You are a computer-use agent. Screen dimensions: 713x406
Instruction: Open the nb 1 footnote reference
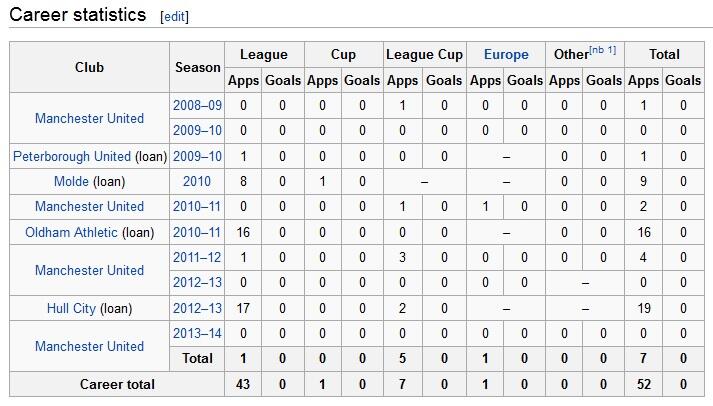(603, 50)
